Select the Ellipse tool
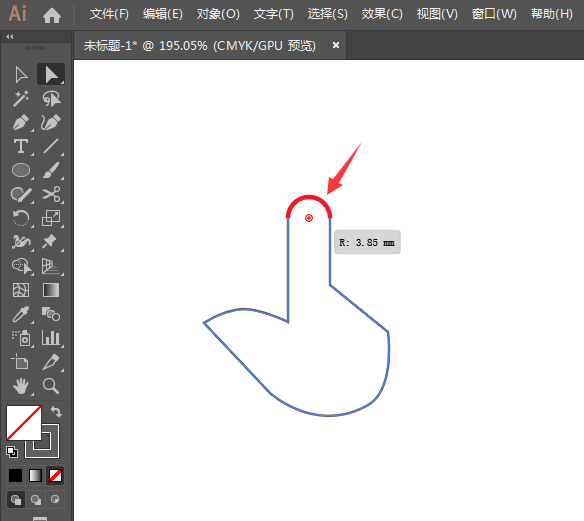584x521 pixels. [x=21, y=170]
